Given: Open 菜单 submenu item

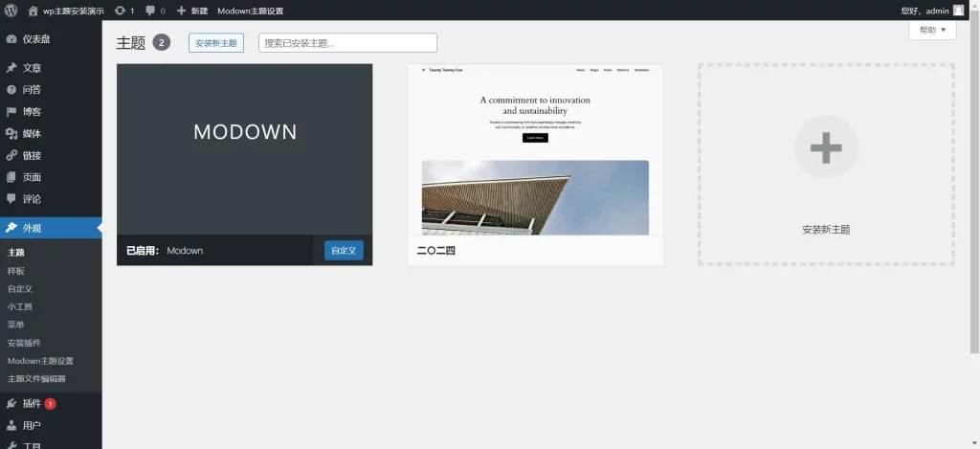Looking at the screenshot, I should [x=16, y=325].
